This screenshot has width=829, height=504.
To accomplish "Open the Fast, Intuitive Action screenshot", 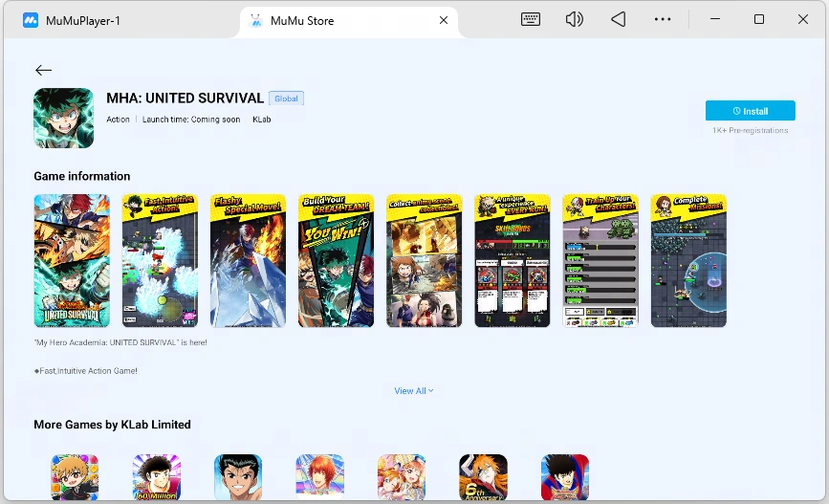I will [x=160, y=260].
